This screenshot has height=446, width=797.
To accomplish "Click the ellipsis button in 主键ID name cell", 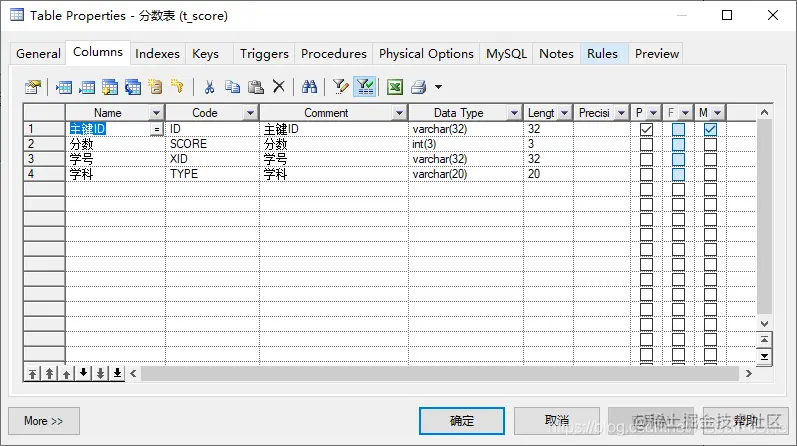I will coord(157,130).
